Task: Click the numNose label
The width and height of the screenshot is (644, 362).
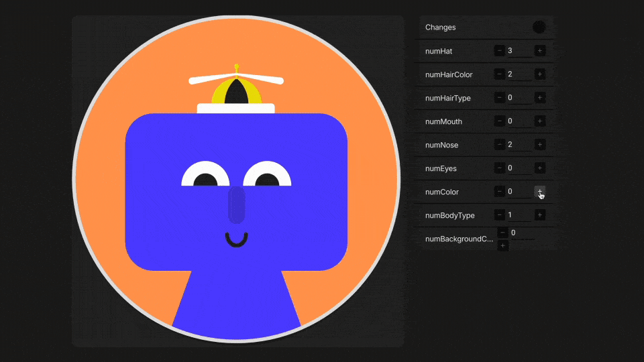Action: pyautogui.click(x=441, y=145)
